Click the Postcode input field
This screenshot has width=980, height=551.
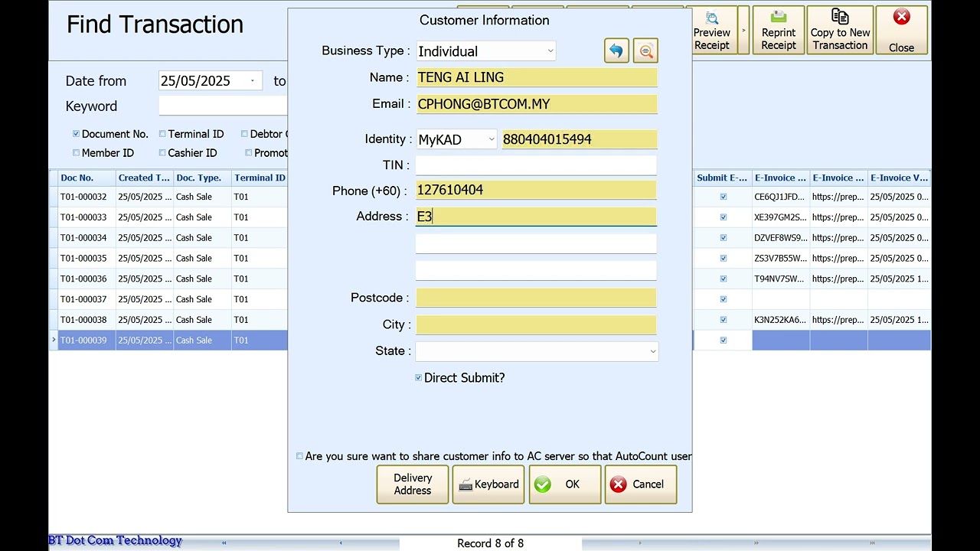click(x=536, y=298)
